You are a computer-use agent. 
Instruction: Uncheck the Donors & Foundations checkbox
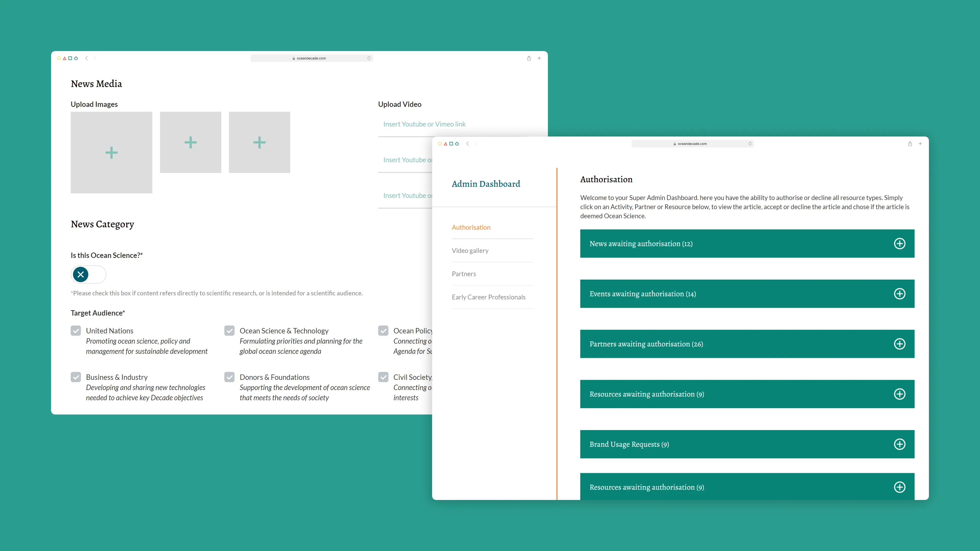(x=229, y=377)
